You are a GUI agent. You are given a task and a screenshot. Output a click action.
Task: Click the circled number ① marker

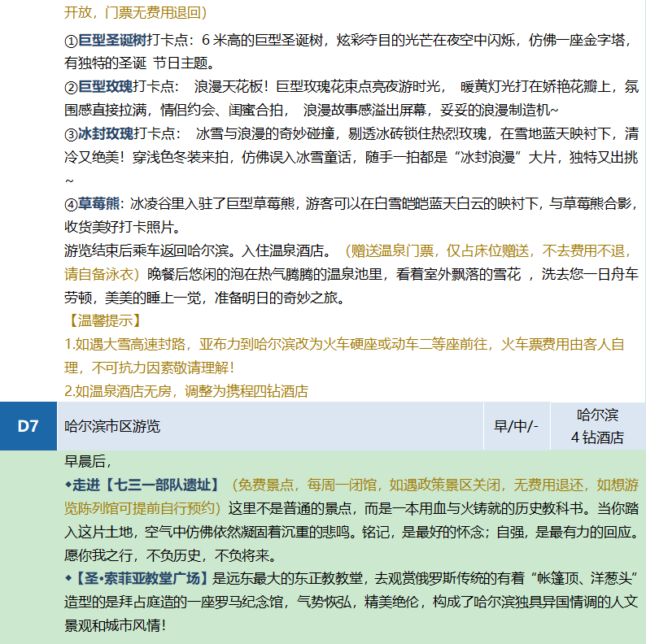click(x=70, y=41)
